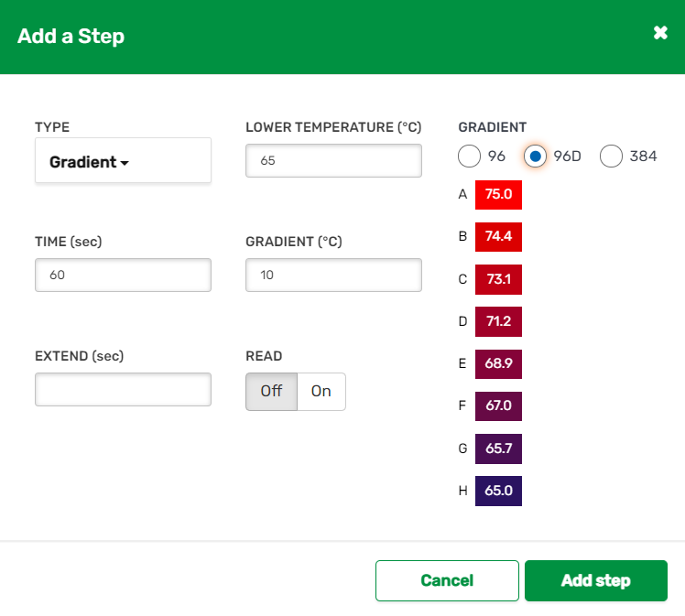Open the Type dropdown showing Gradient
This screenshot has height=616, width=685.
[x=123, y=161]
